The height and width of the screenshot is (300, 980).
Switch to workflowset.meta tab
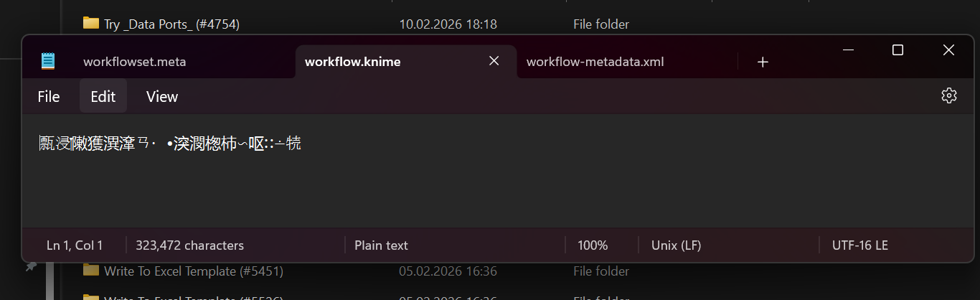click(x=135, y=62)
